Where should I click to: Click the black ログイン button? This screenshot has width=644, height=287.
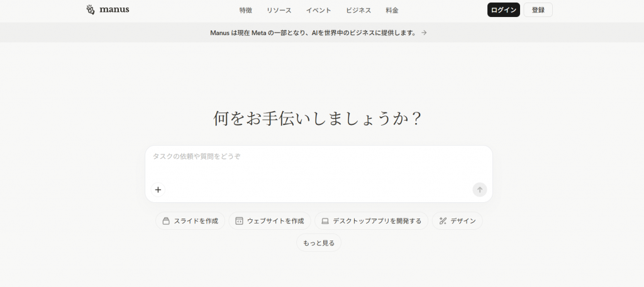[503, 10]
